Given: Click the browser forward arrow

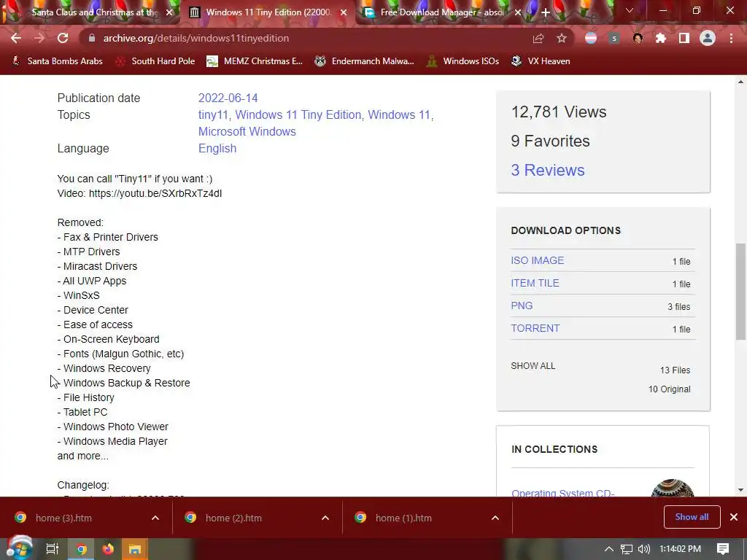Looking at the screenshot, I should [39, 38].
